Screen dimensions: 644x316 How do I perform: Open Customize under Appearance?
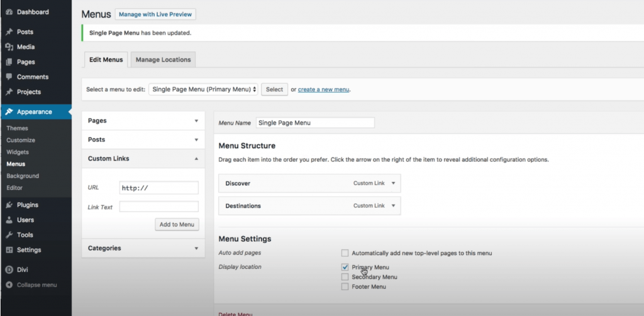21,140
